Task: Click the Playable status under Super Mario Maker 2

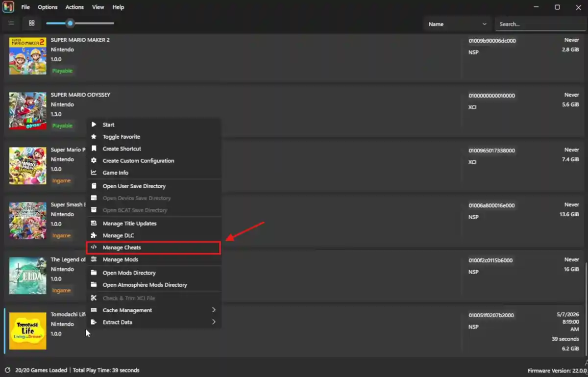Action: pos(62,71)
